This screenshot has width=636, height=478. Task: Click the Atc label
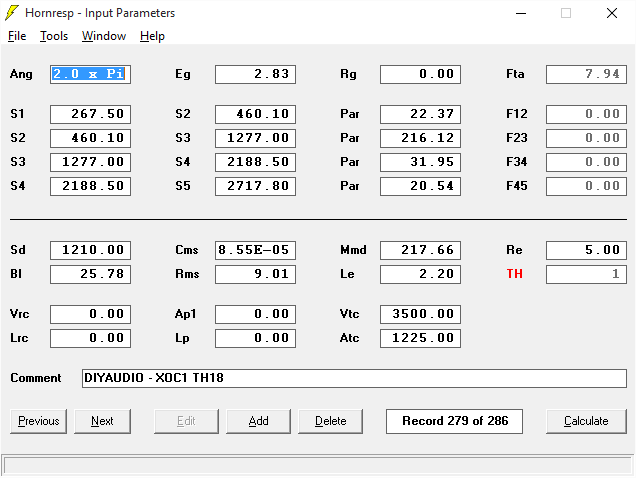point(349,338)
